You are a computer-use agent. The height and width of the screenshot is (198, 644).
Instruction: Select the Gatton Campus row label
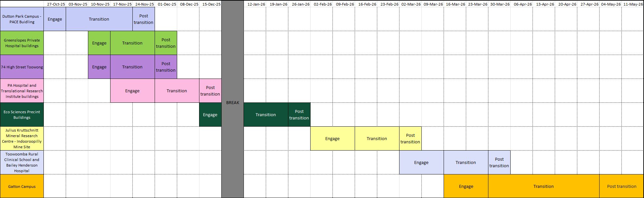click(22, 186)
